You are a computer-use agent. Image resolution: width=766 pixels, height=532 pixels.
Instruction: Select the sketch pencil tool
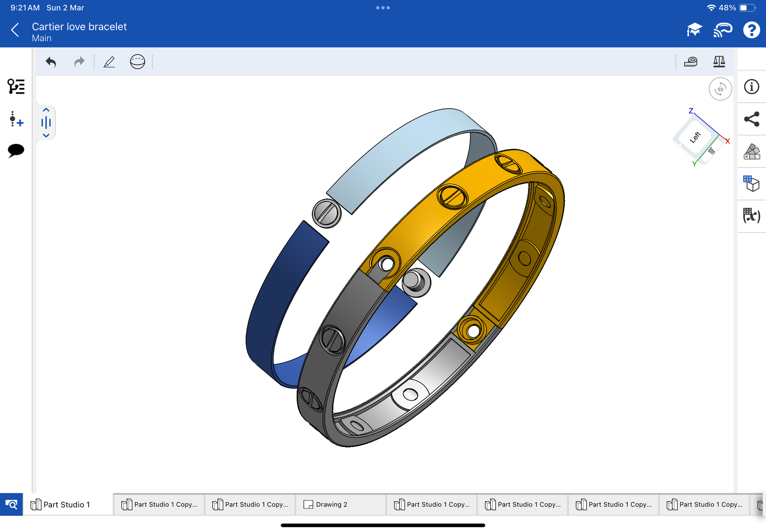click(x=109, y=62)
